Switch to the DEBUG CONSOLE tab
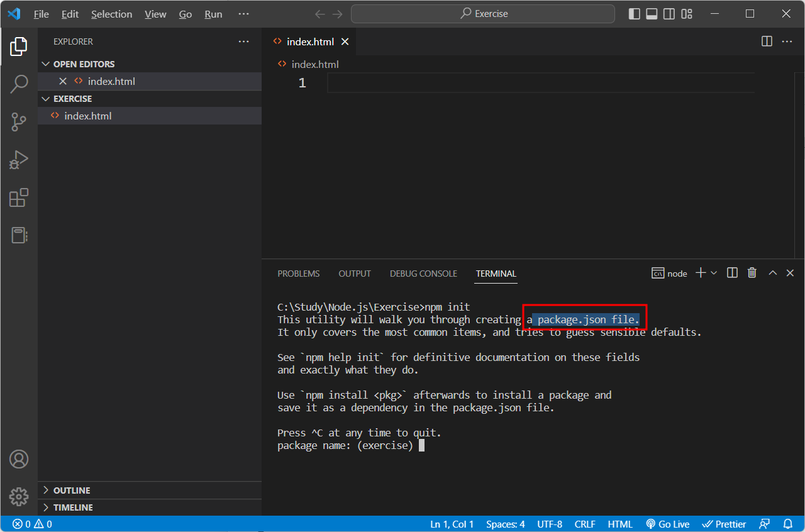 pyautogui.click(x=423, y=274)
